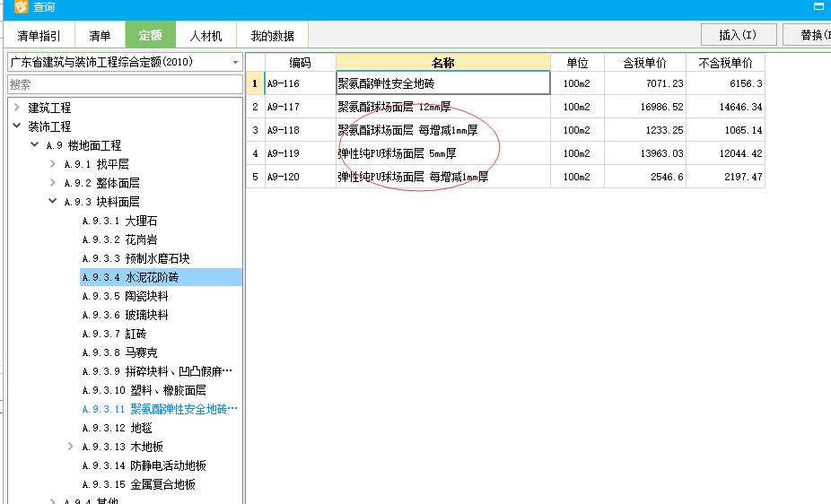Screen dimensions: 831x504
Task: Select A.9.3.1 大理石 tree item
Action: [x=119, y=221]
